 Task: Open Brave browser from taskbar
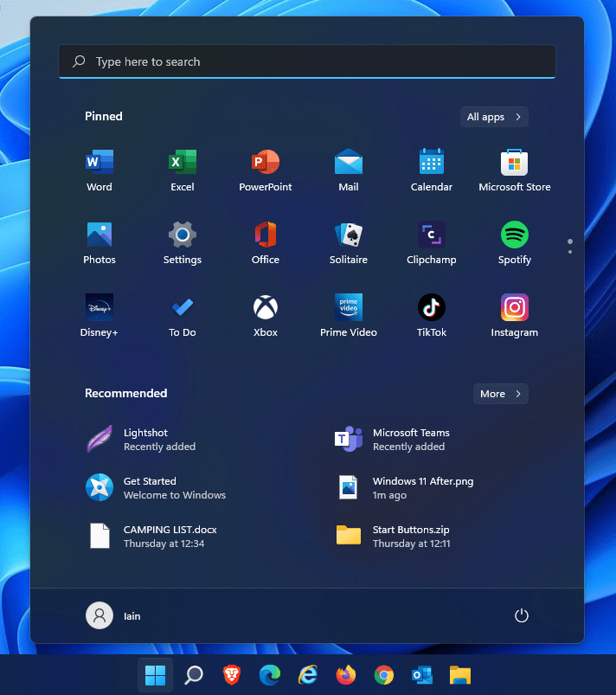(231, 675)
